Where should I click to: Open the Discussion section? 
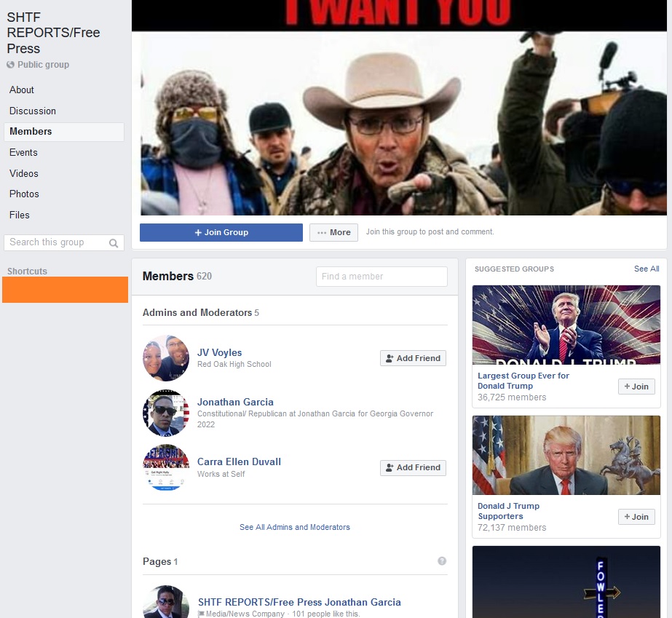tap(33, 111)
